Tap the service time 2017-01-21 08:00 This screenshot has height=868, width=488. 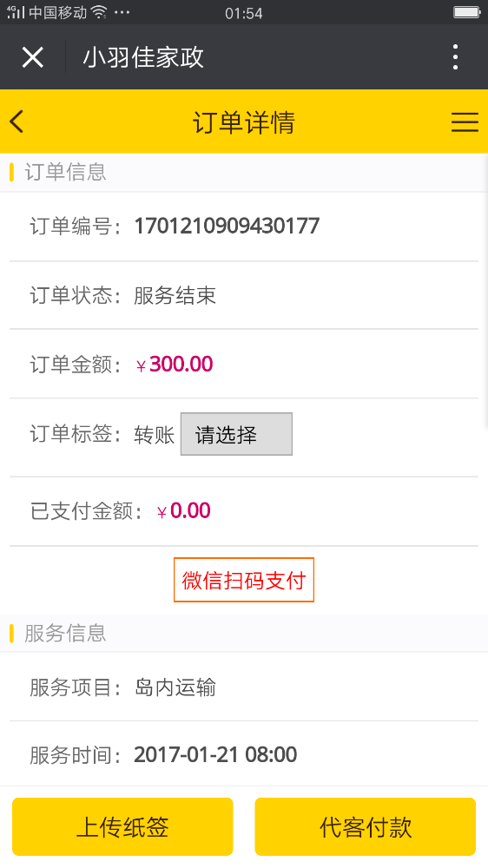[x=215, y=754]
